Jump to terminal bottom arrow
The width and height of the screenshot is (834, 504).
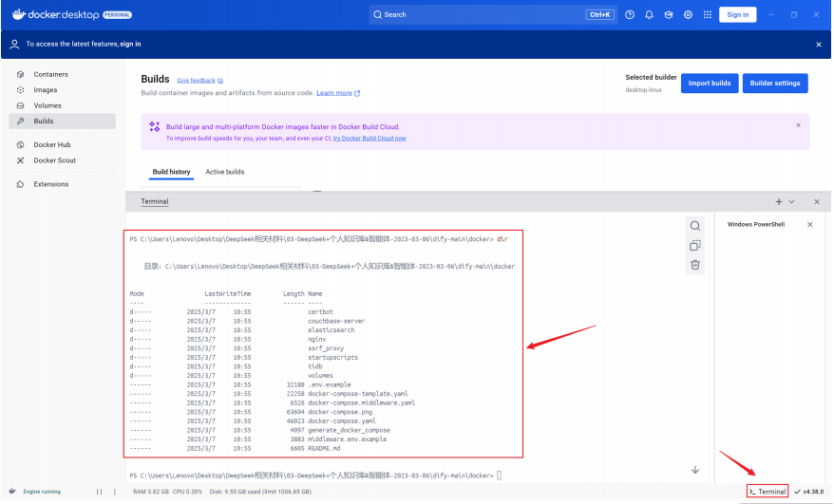(x=694, y=470)
